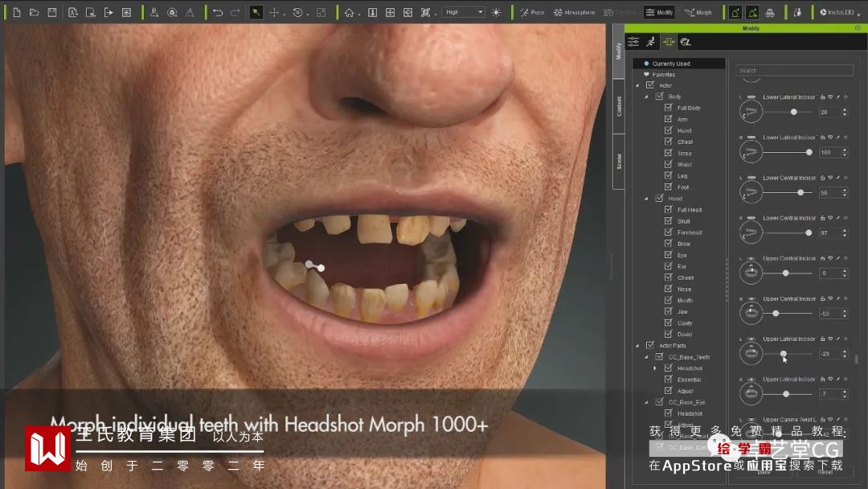Image resolution: width=868 pixels, height=489 pixels.
Task: Open the High render quality dropdown
Action: (464, 12)
